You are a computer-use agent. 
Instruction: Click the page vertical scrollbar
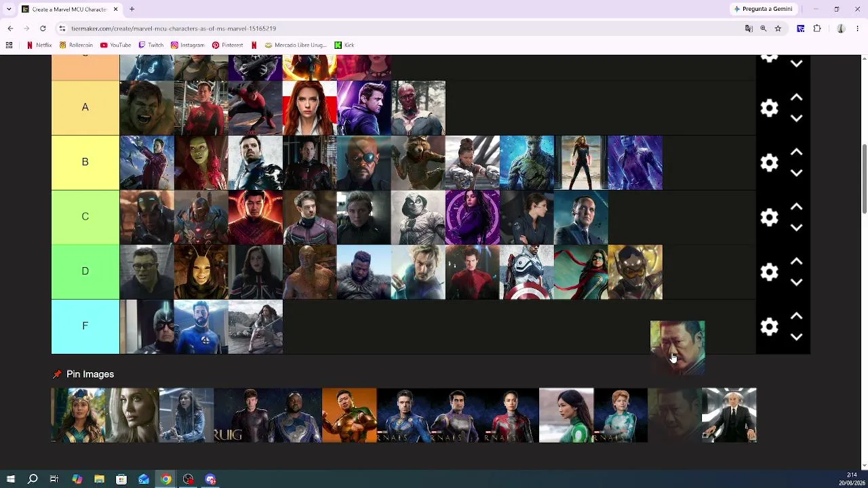click(x=864, y=180)
